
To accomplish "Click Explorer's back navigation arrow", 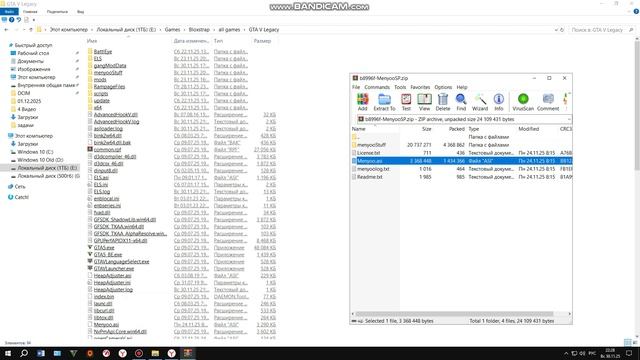I will click(6, 30).
